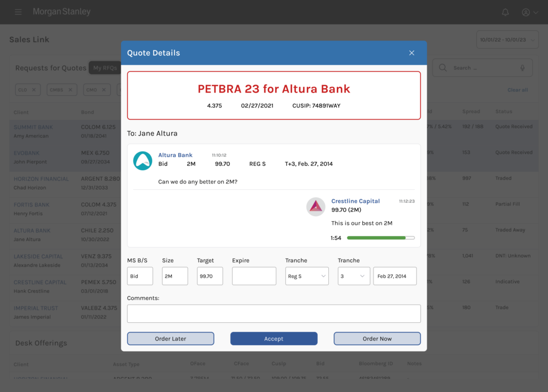The height and width of the screenshot is (392, 548).
Task: Click the date field Feb 27, 2014
Action: coord(395,276)
